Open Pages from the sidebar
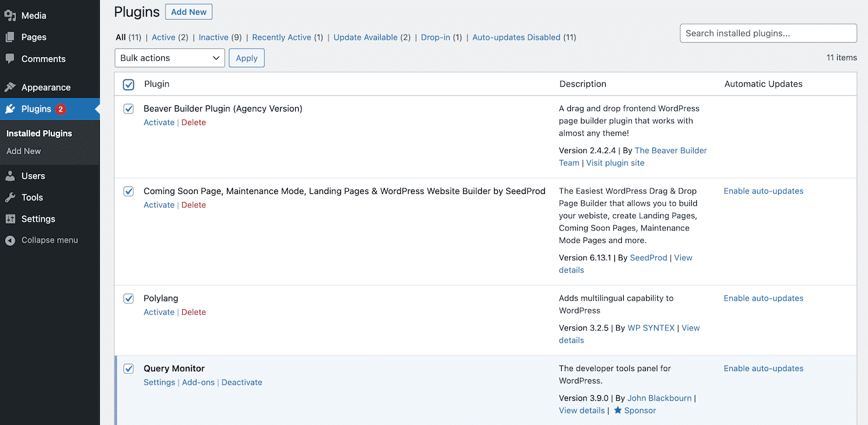868x425 pixels. pos(34,37)
